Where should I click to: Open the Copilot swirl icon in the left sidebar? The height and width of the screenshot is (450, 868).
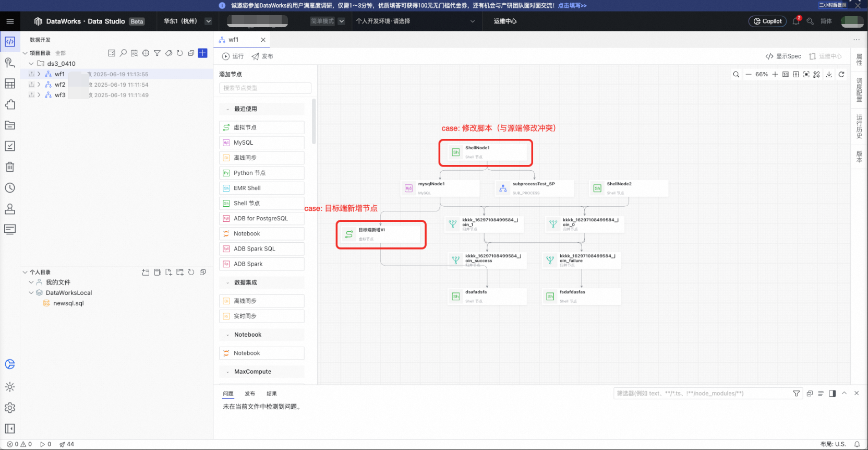[10, 364]
